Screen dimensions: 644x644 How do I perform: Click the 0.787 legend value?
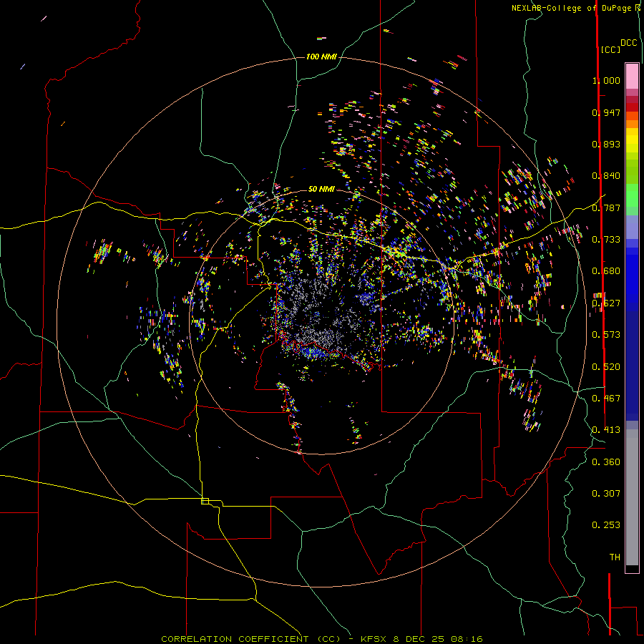click(606, 208)
